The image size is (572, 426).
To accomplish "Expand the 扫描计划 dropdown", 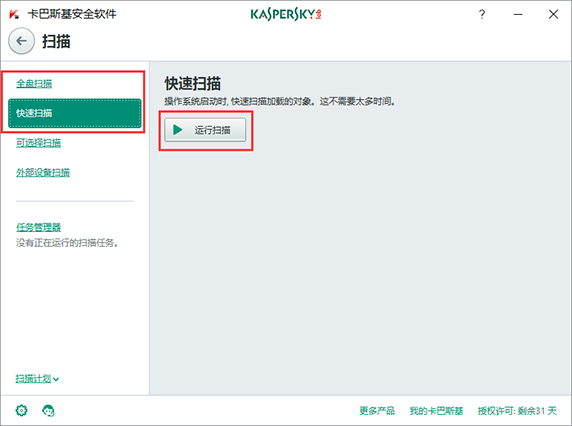I will pyautogui.click(x=37, y=379).
